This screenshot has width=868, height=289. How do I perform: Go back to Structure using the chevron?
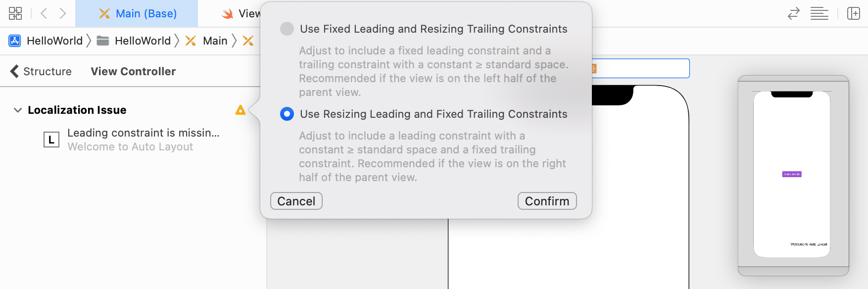[x=15, y=71]
